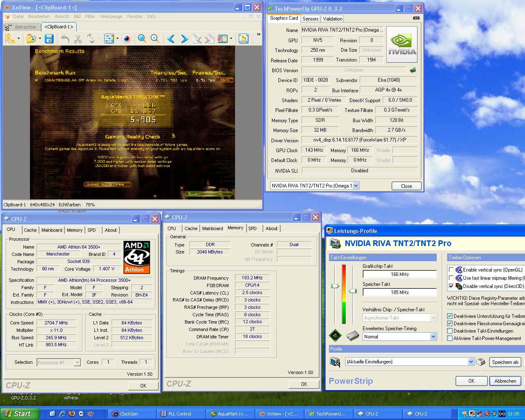Open the dropdown arrow beside XnView open icon
Image resolution: width=525 pixels, height=420 pixels.
(x=40, y=39)
